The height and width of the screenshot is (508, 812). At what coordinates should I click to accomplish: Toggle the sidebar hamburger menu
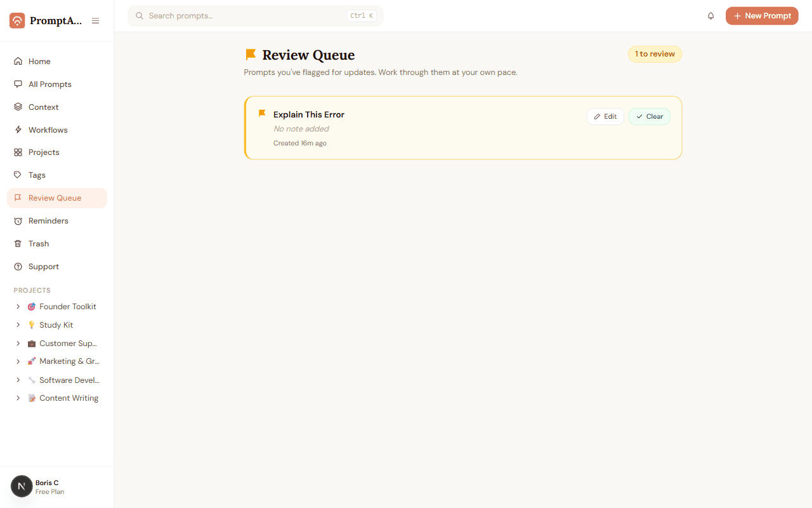pyautogui.click(x=95, y=21)
